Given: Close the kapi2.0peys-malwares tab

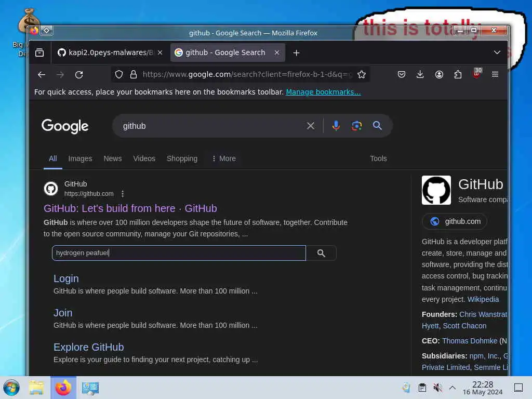Looking at the screenshot, I should (x=160, y=52).
